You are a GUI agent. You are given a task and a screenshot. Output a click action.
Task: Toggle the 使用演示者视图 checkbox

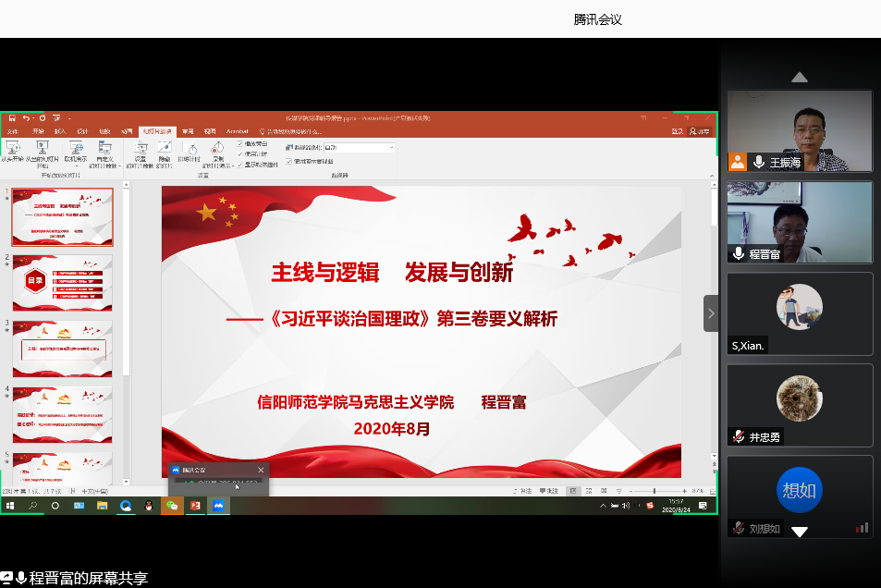(288, 161)
